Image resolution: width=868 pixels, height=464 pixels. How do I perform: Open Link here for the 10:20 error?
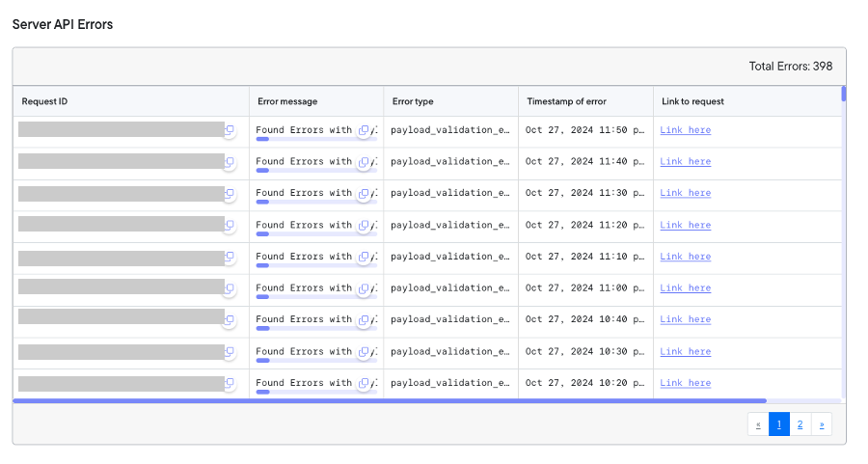(x=686, y=383)
